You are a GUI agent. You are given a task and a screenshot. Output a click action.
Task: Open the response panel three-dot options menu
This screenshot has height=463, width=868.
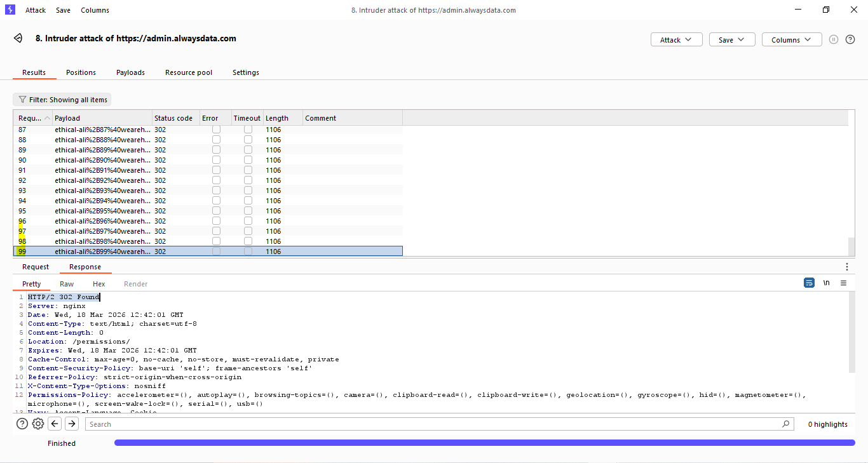tap(846, 267)
